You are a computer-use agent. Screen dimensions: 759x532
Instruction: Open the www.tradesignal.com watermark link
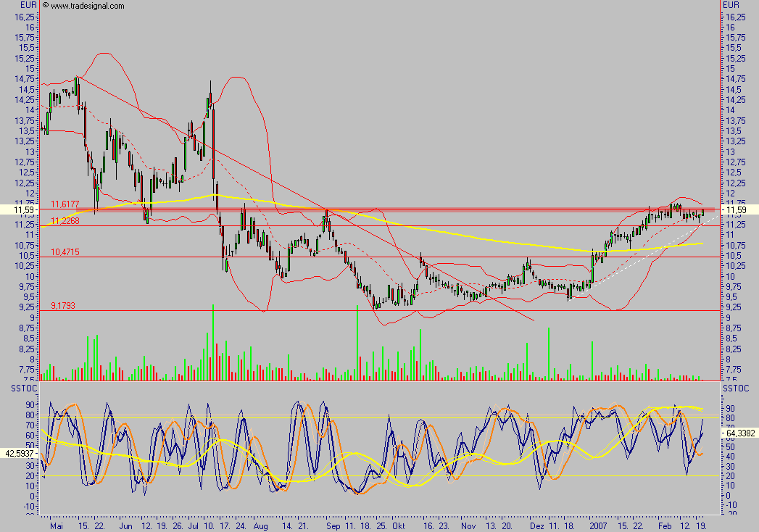(87, 5)
